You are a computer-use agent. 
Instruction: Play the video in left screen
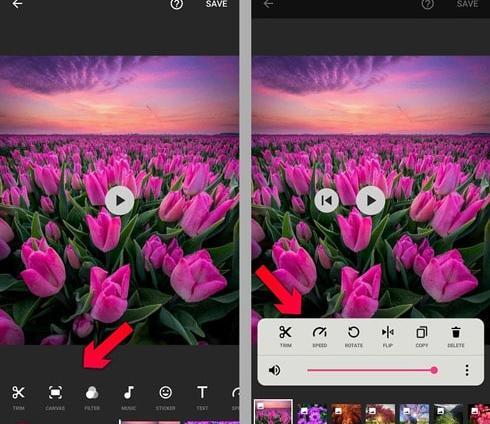120,201
